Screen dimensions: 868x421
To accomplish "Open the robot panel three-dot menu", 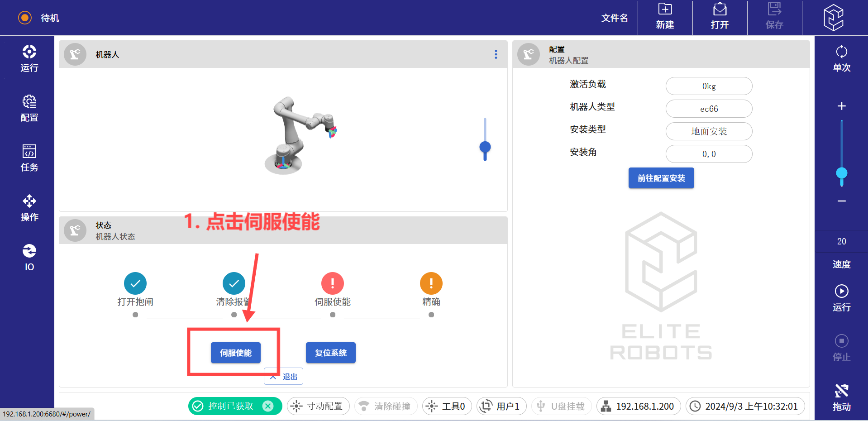I will (496, 54).
